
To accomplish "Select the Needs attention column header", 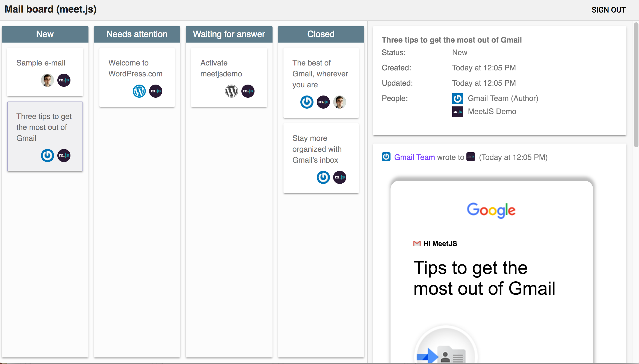I will coord(137,34).
